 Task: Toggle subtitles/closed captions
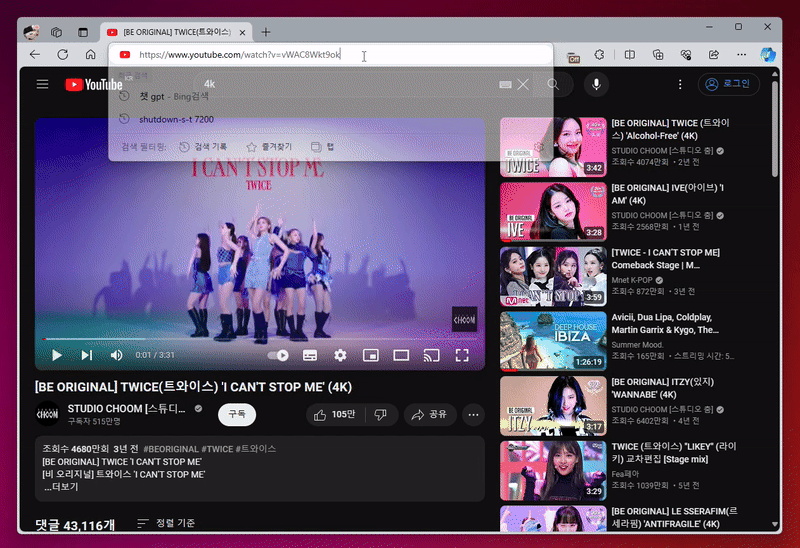coord(310,355)
